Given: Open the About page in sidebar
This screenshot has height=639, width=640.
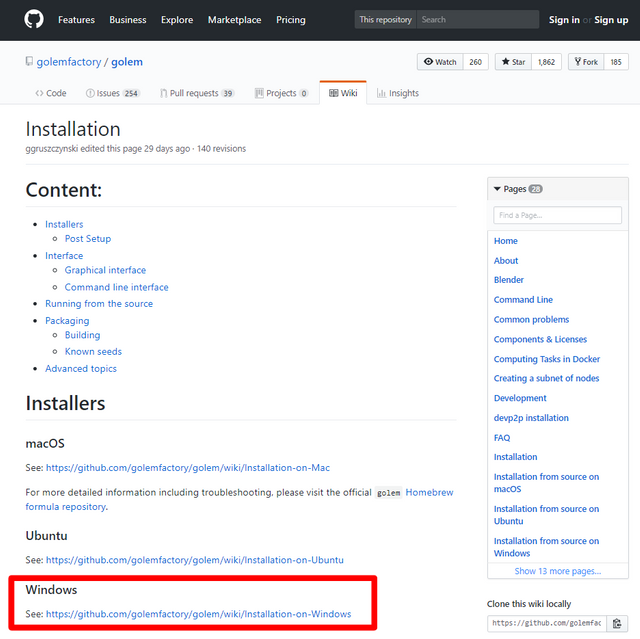Looking at the screenshot, I should pyautogui.click(x=506, y=260).
